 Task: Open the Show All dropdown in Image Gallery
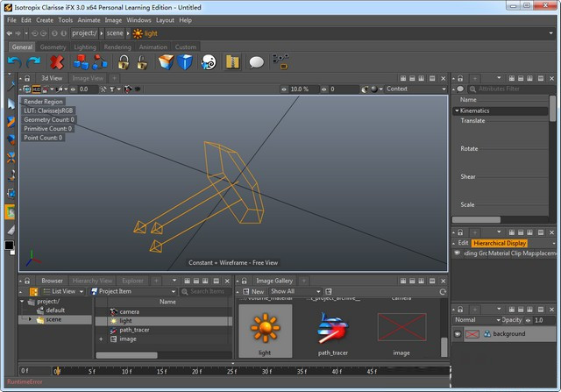tap(295, 292)
